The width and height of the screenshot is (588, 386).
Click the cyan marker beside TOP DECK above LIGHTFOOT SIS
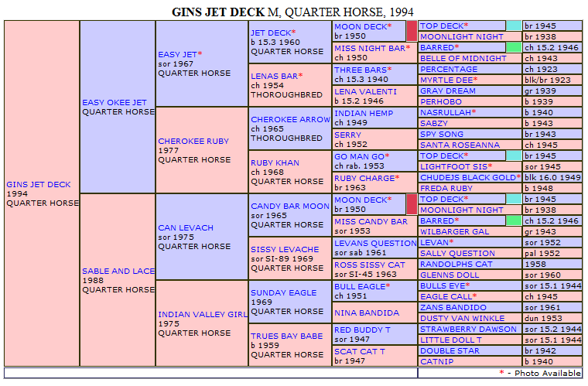[514, 155]
